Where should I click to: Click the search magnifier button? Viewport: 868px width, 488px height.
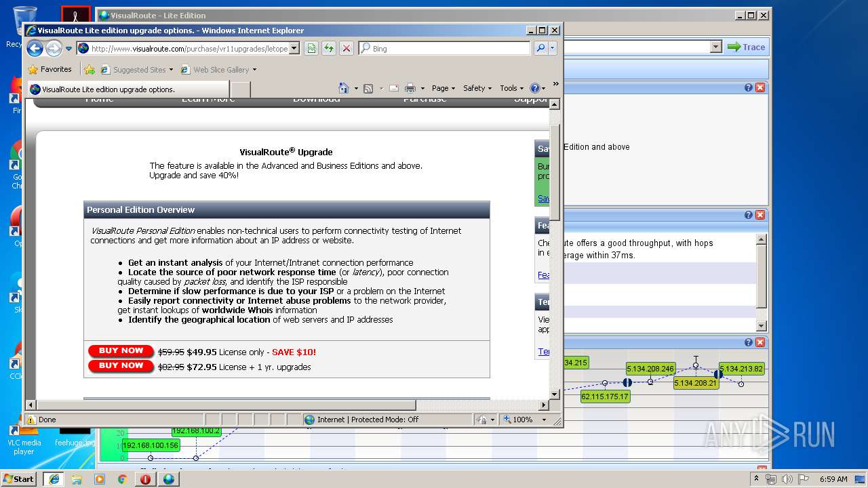[x=540, y=48]
